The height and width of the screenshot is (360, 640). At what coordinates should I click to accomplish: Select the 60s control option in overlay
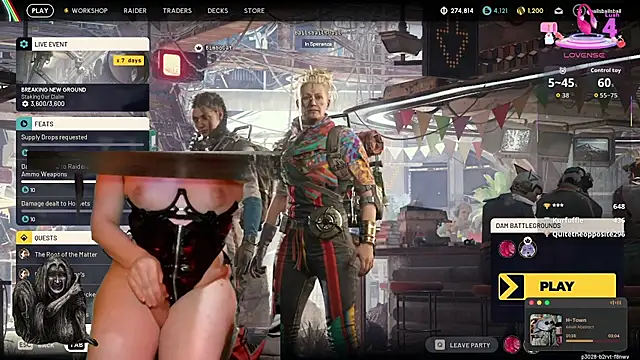[605, 83]
